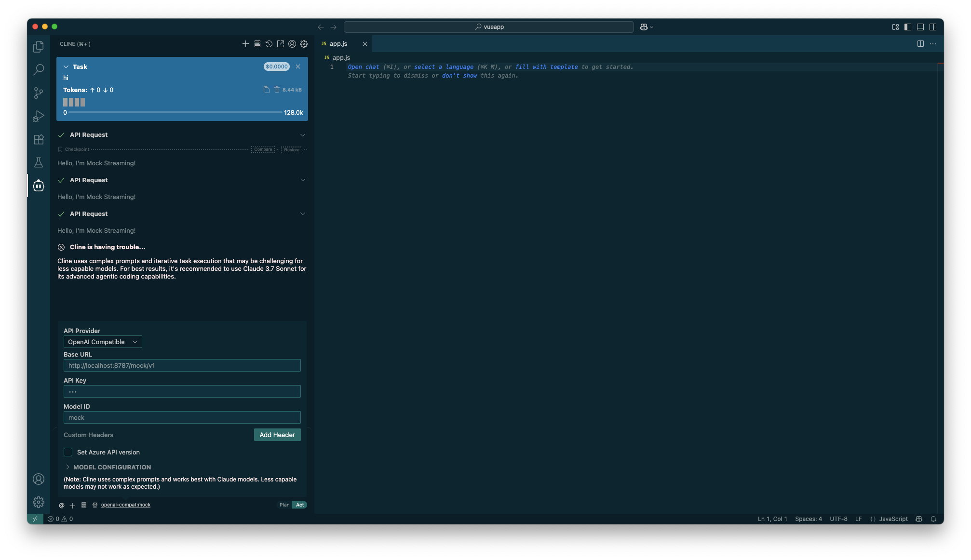971x560 pixels.
Task: Open the Testing flask icon
Action: click(39, 162)
